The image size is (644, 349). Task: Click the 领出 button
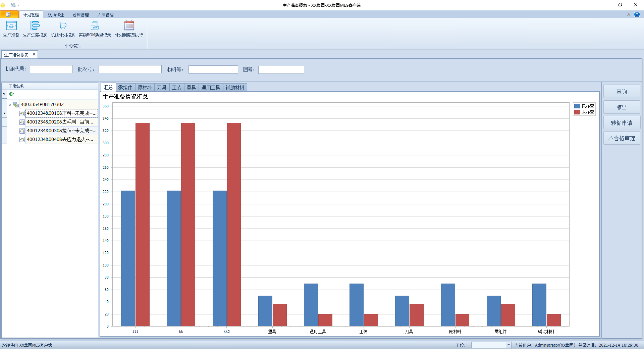pos(622,107)
